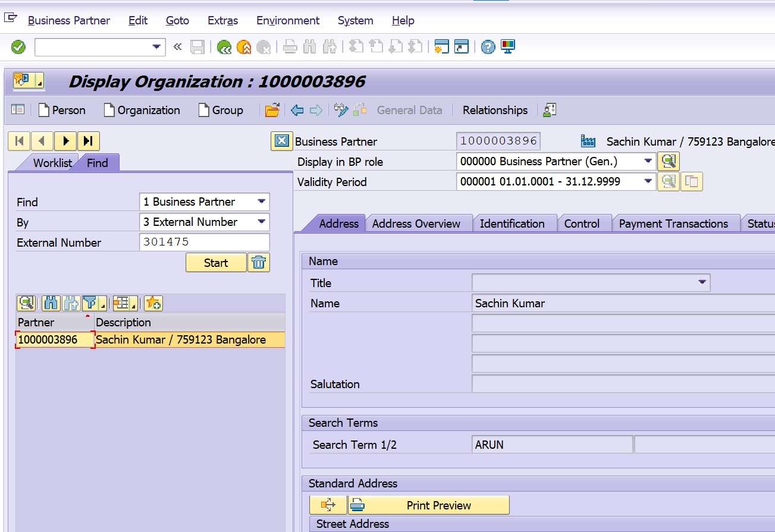Open the Relationships view

(x=495, y=110)
